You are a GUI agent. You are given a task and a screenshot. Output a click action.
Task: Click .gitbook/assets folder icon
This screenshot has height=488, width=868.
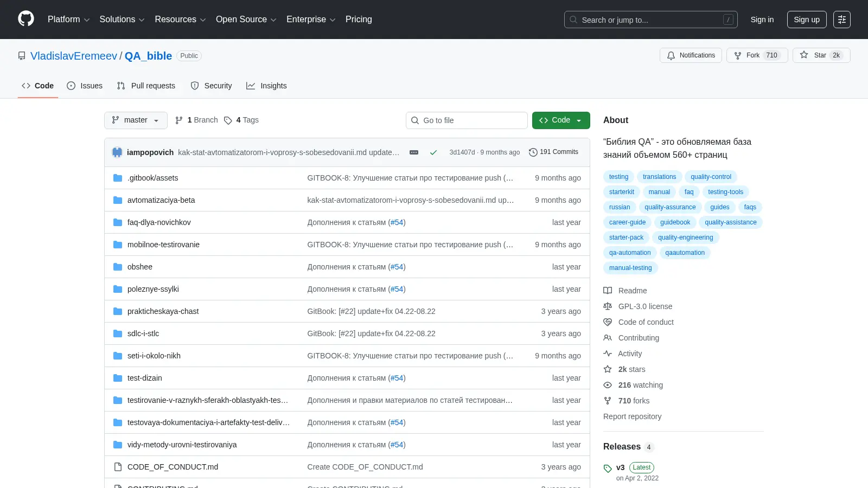(118, 178)
